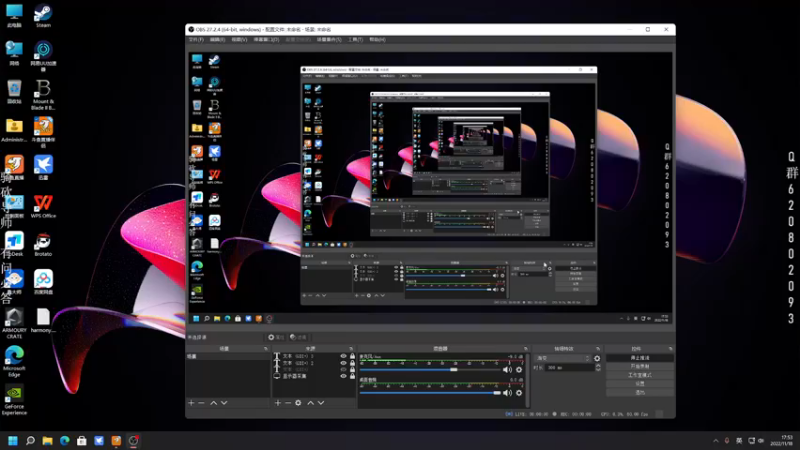Toggle lock on 文本 (GDI+) 2 source
Viewport: 800px width, 450px height.
click(352, 363)
